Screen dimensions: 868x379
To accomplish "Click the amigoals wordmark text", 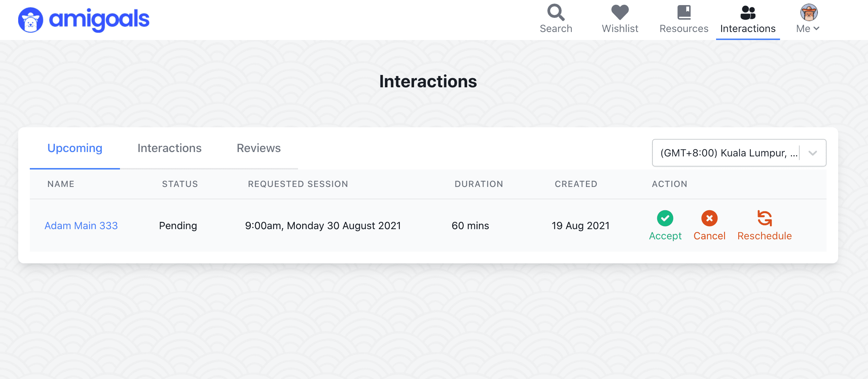I will [x=99, y=19].
